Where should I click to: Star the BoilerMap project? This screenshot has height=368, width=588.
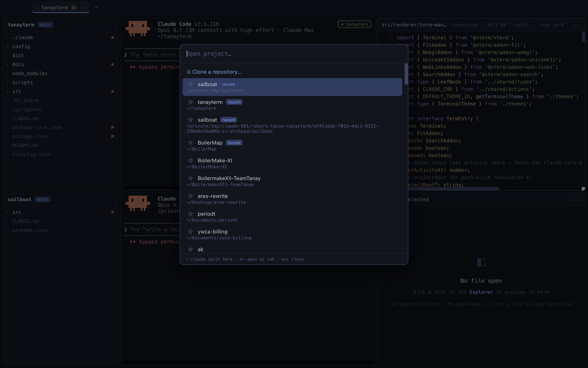(190, 143)
